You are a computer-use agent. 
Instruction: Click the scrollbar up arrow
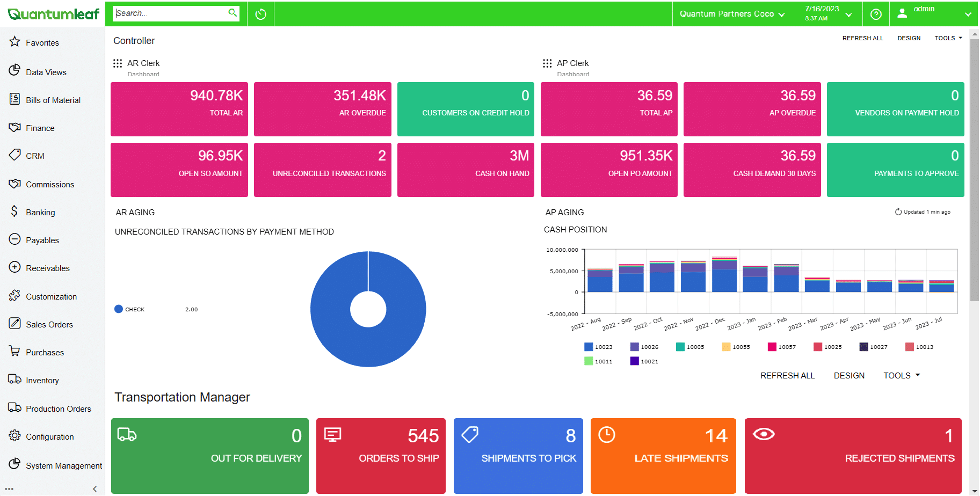pos(974,34)
